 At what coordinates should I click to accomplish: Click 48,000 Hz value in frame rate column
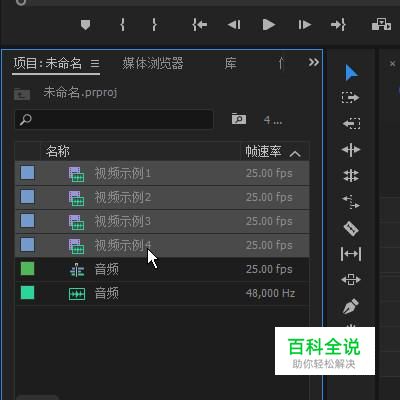[270, 293]
